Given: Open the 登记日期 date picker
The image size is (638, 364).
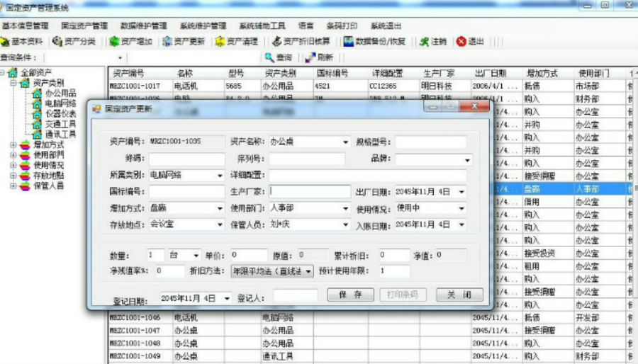Looking at the screenshot, I should (227, 299).
